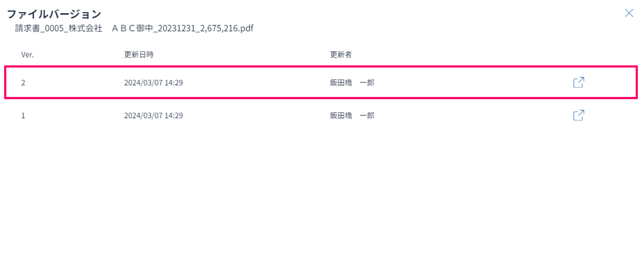644x274 pixels.
Task: Open version 2 file via external-link icon
Action: pos(578,82)
